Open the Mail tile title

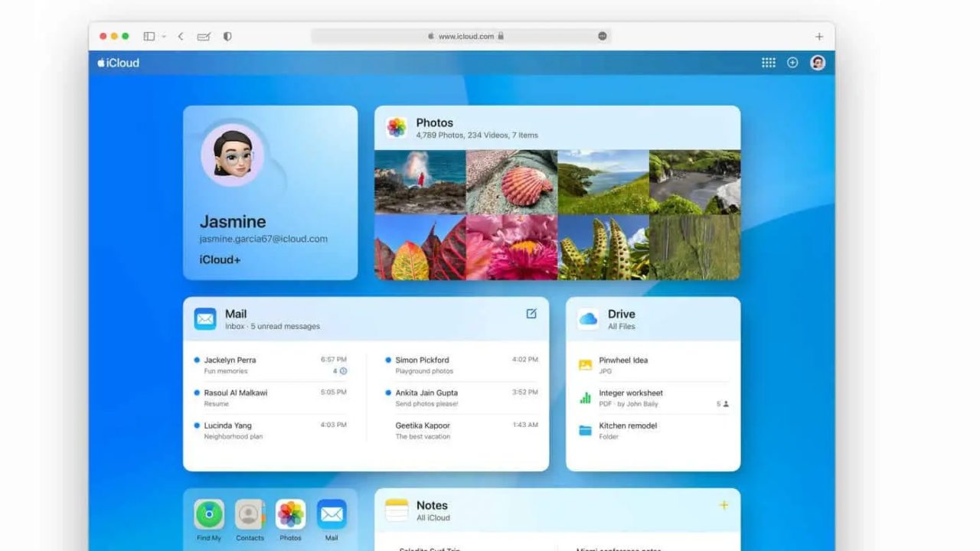tap(236, 314)
